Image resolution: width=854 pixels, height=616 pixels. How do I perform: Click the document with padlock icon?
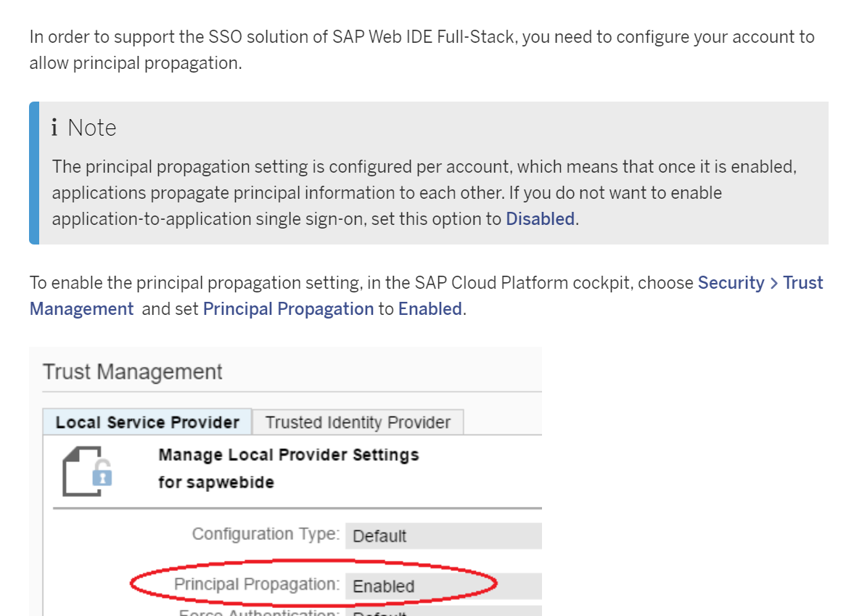[x=86, y=472]
